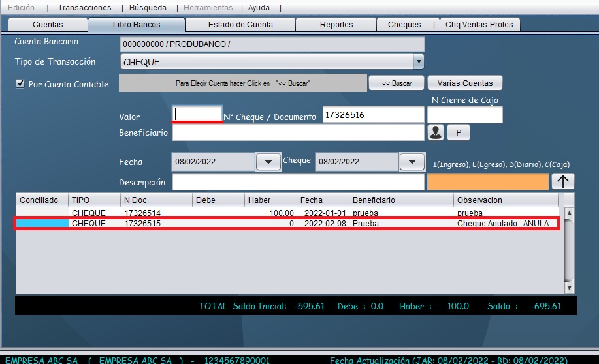Open the Chq Ventas-Protes. tab

pos(480,25)
